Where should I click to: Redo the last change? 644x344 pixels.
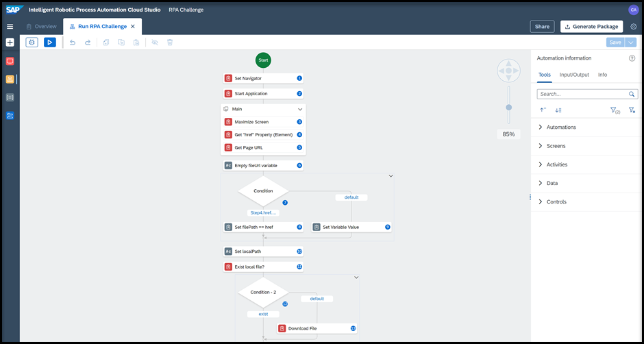88,42
